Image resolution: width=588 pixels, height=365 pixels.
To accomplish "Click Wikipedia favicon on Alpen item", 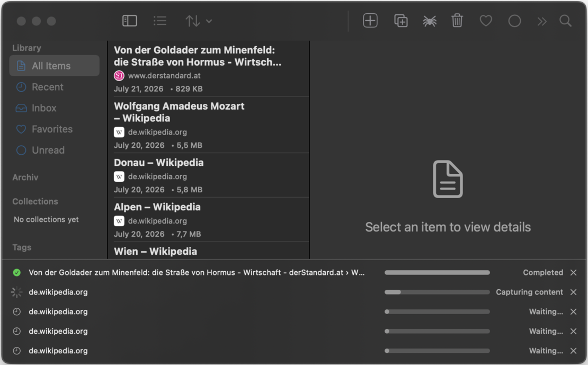I will click(119, 221).
